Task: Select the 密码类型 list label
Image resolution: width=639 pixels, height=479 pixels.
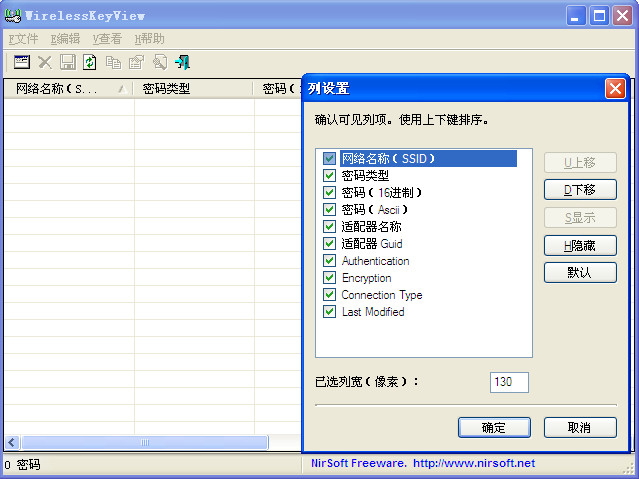Action: coord(365,175)
